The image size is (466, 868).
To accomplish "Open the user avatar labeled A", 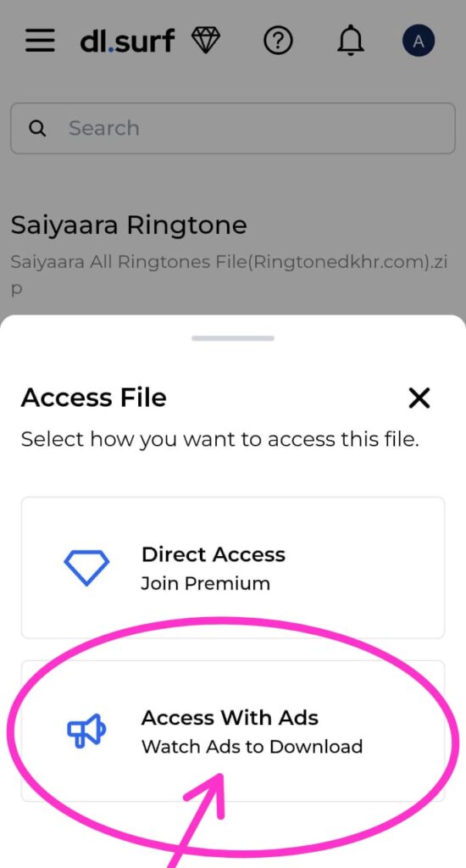I will tap(419, 41).
